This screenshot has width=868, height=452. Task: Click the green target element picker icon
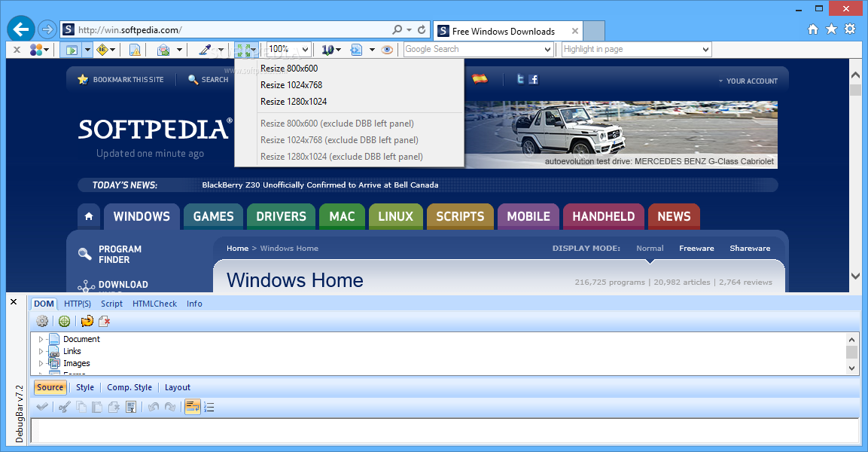tap(64, 321)
